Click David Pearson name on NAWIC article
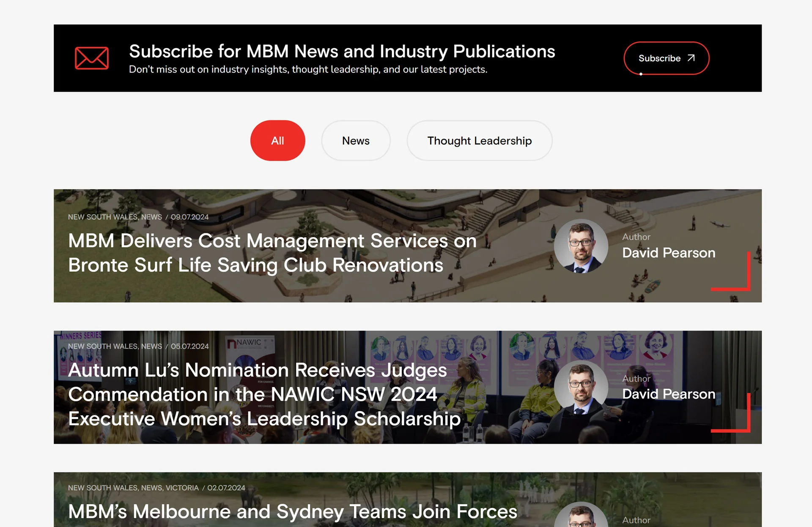812x527 pixels. tap(669, 394)
